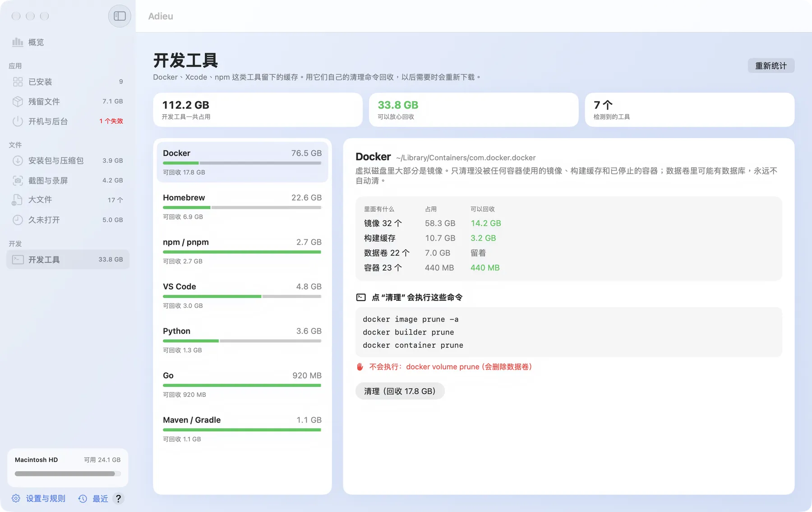Click the 残留文件 box icon
This screenshot has height=512, width=812.
coord(18,102)
